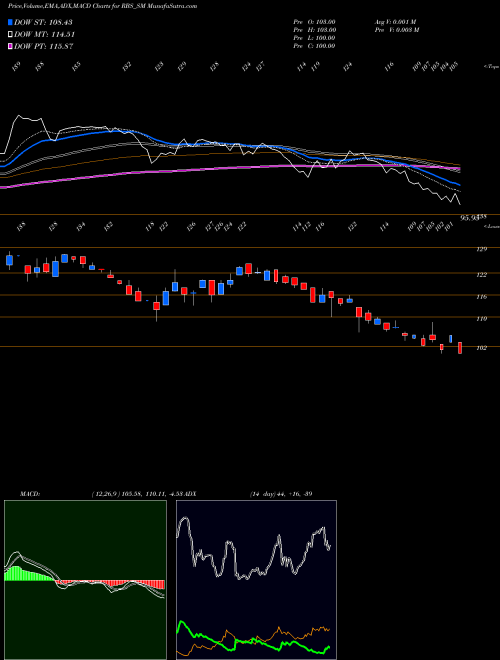Click the 129 price axis label
The height and width of the screenshot is (660, 500).
481,249
